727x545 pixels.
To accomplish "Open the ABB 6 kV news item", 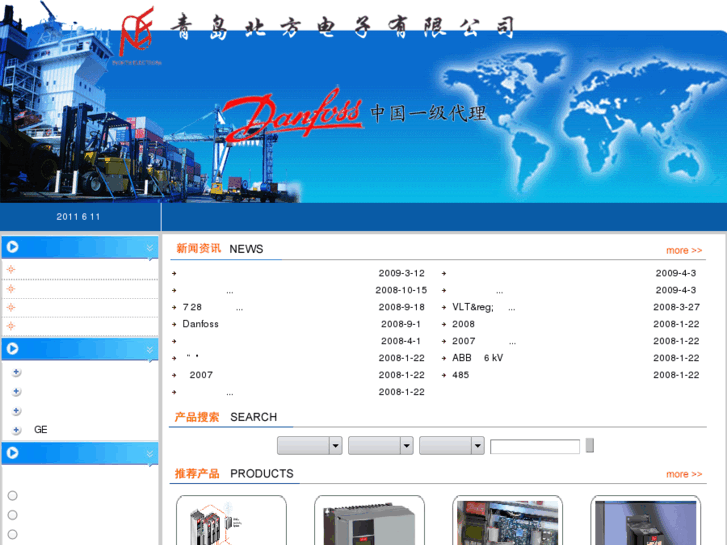I will (478, 358).
